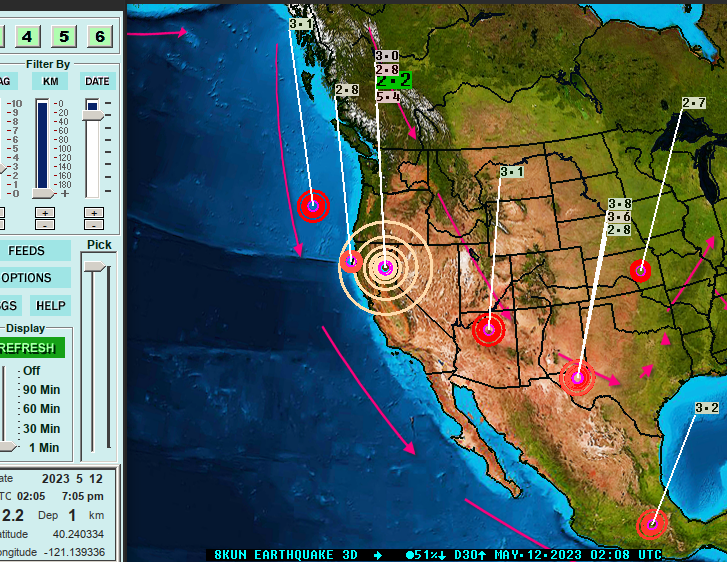Click the latitude value 40.240334
Image resolution: width=727 pixels, height=562 pixels.
pyautogui.click(x=78, y=534)
